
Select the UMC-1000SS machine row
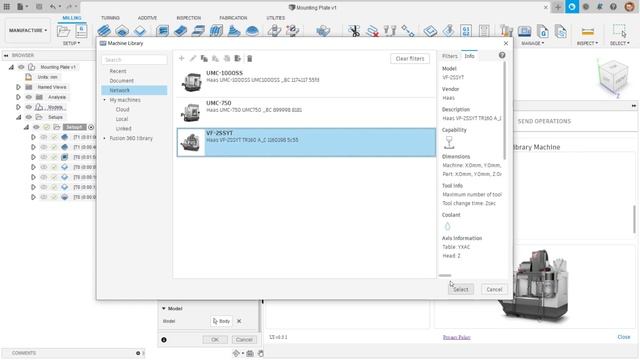[306, 82]
